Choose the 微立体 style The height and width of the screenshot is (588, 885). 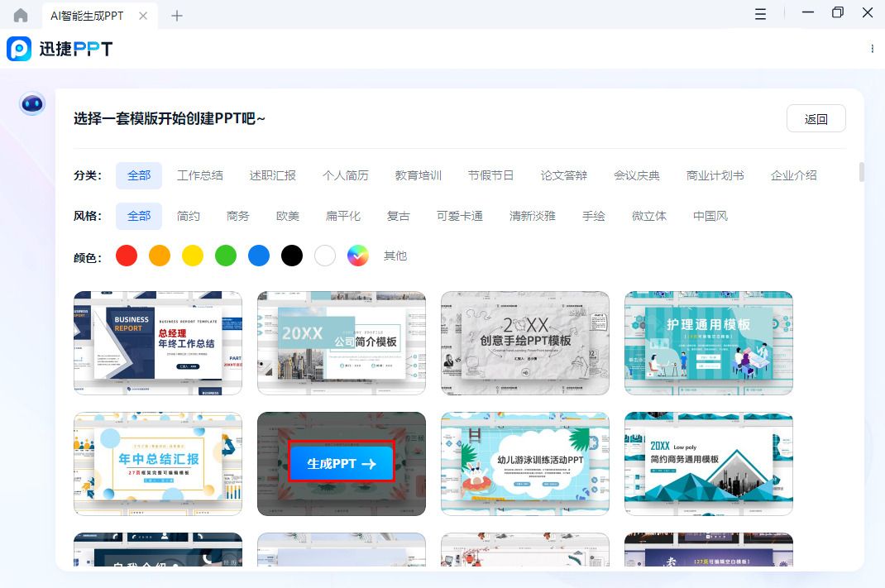pos(649,216)
